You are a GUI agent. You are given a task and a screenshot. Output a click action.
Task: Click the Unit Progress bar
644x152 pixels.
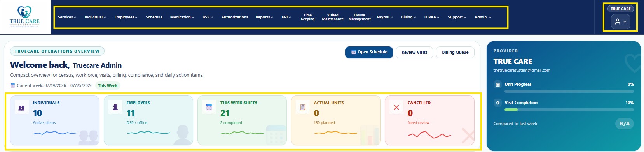click(569, 91)
